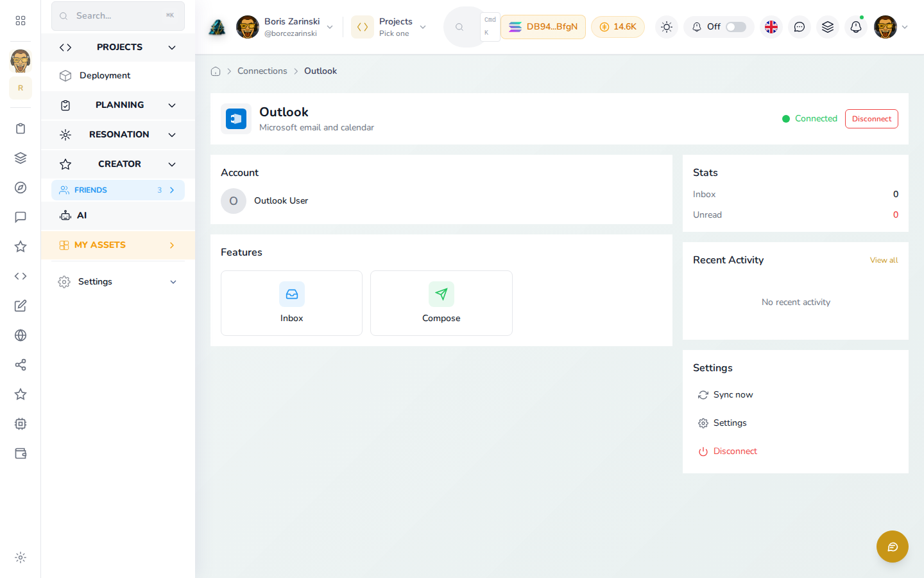The height and width of the screenshot is (578, 924).
Task: Open the wallet icon in the left rail
Action: pos(21,453)
